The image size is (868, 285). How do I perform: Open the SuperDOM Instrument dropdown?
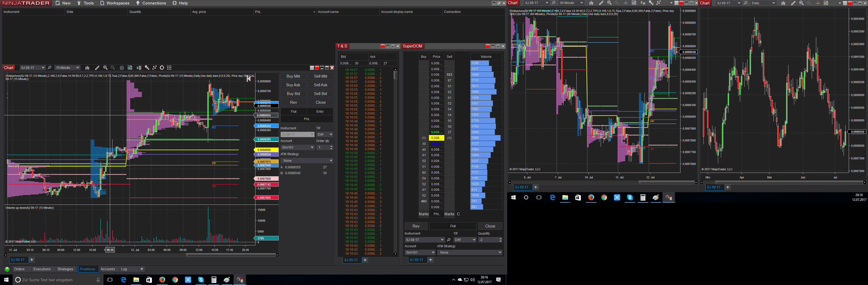click(424, 240)
